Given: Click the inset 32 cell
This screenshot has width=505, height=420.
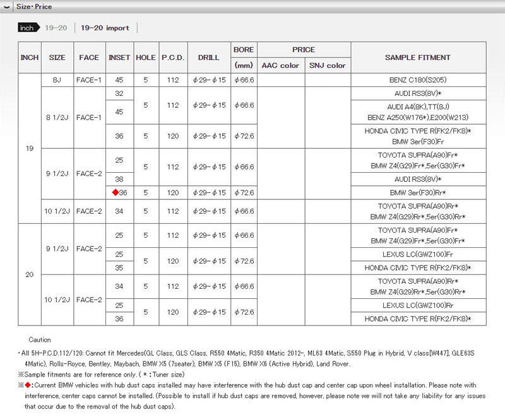Looking at the screenshot, I should 119,93.
